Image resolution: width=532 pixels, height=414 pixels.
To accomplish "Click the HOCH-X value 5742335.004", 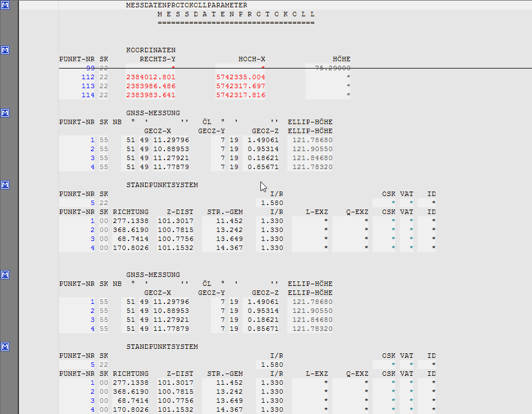I will point(241,77).
